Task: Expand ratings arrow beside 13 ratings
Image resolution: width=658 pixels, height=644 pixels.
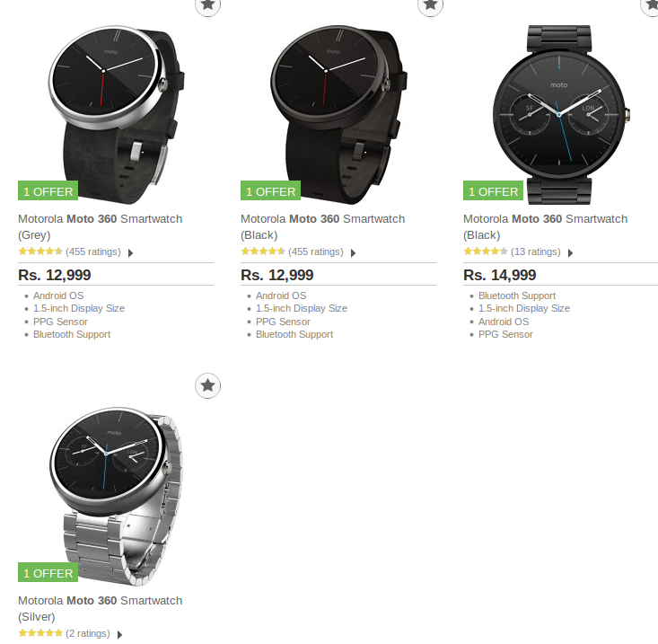Action: (570, 252)
